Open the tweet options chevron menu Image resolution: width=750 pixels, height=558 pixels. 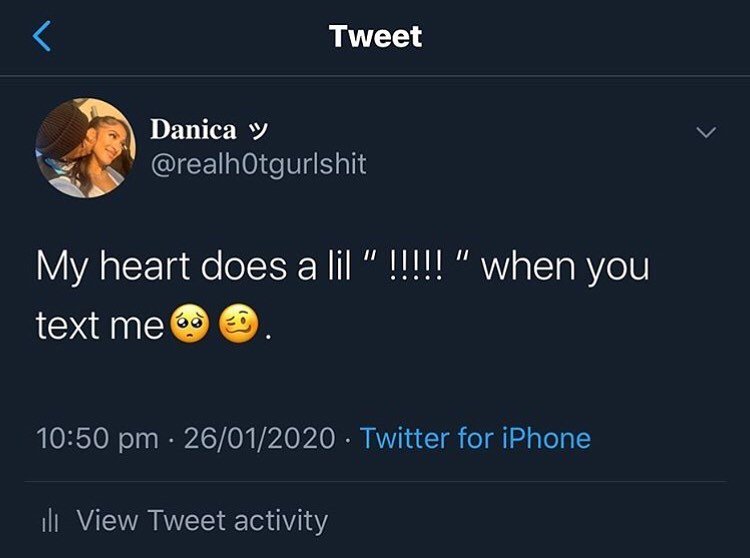706,132
